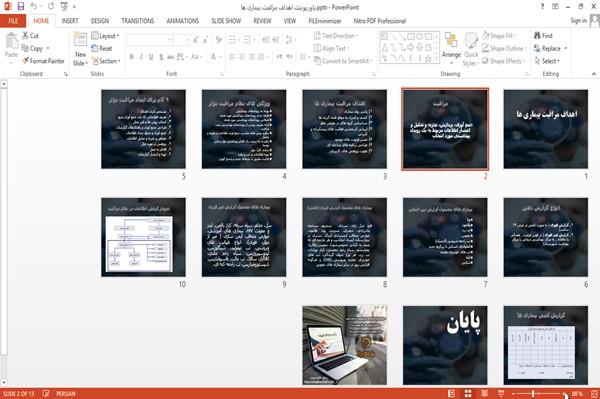Open Align Text dropdown
Viewport: 600px width, 399px height.
(x=331, y=48)
